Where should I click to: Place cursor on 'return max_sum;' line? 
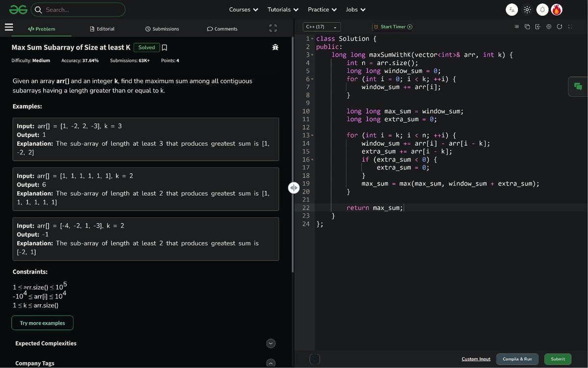coord(374,208)
